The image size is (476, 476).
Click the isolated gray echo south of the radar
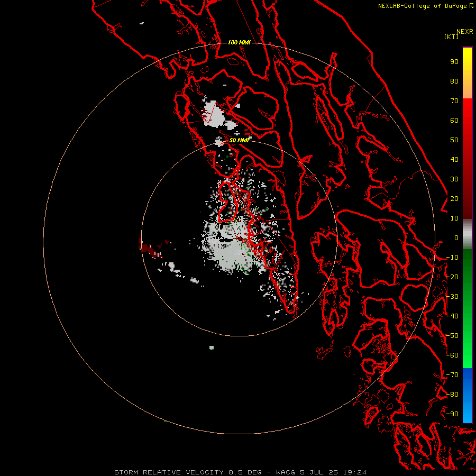point(212,347)
